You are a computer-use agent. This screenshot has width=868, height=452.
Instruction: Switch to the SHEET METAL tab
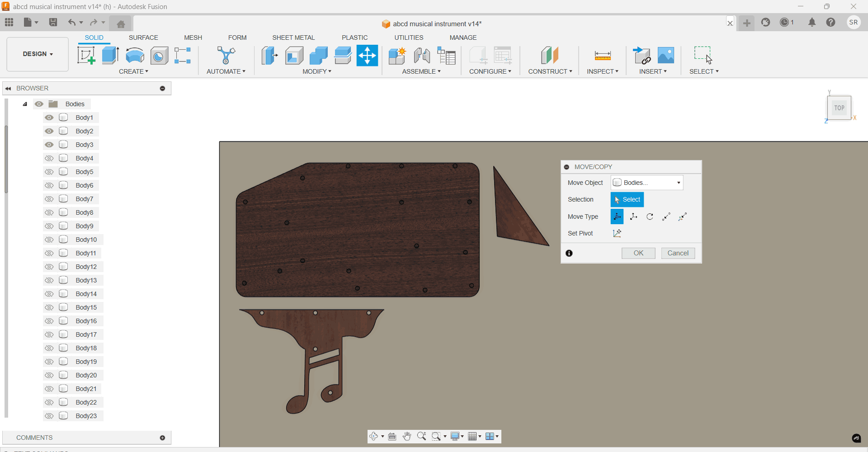pyautogui.click(x=293, y=38)
